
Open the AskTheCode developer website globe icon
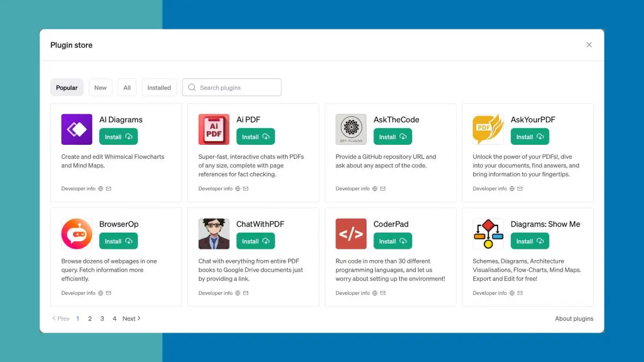[375, 189]
